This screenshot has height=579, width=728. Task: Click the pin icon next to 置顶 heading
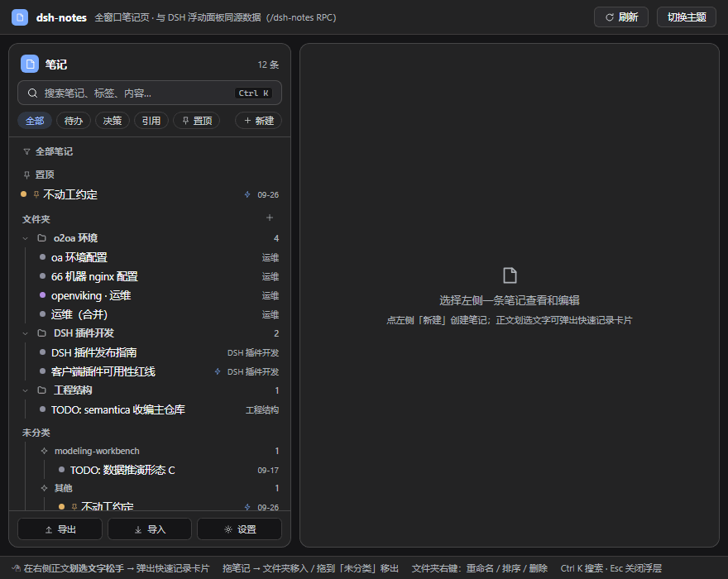[x=26, y=175]
